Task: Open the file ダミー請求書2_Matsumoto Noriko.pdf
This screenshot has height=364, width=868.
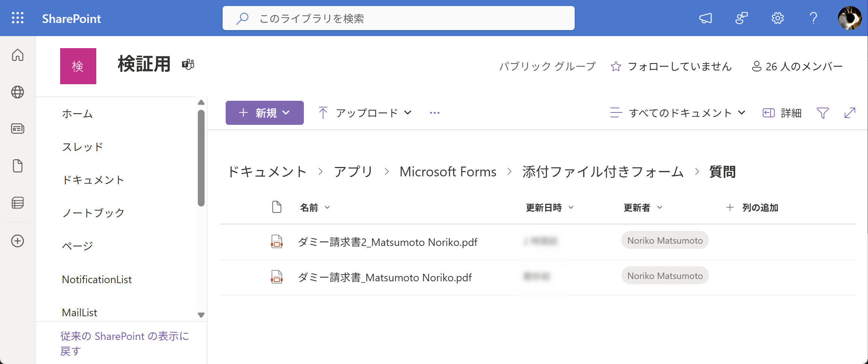Action: coord(387,242)
